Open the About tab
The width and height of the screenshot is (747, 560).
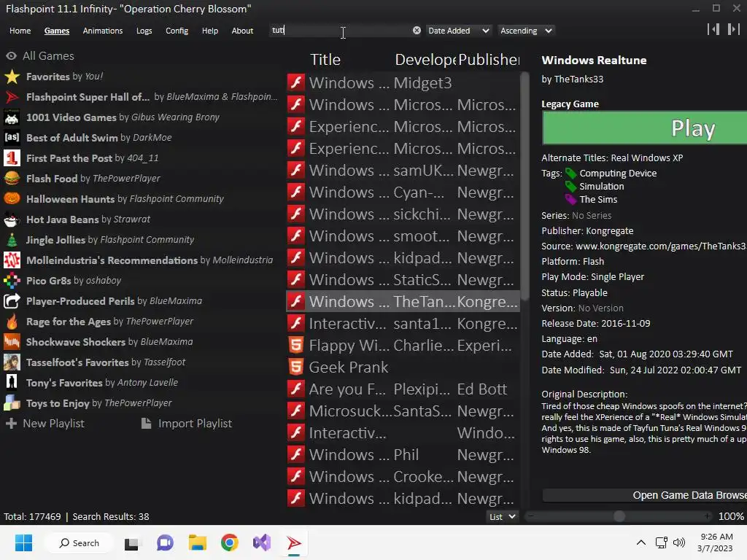tap(242, 31)
